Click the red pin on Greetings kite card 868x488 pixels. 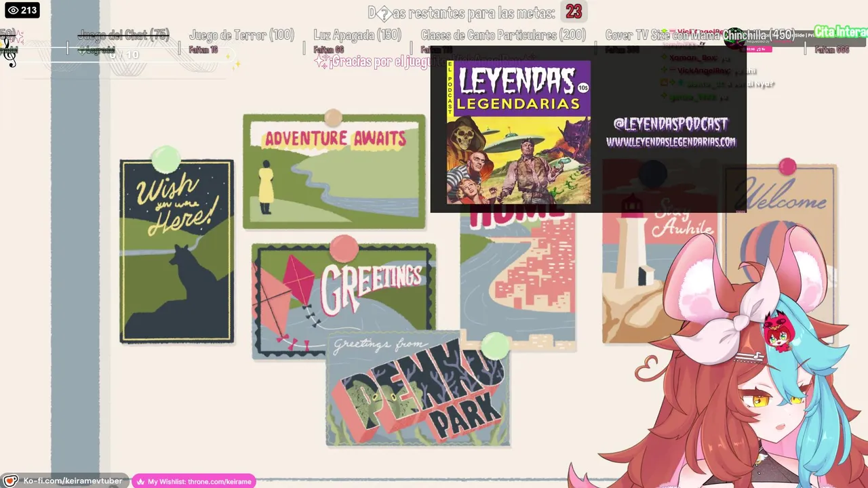tap(344, 249)
